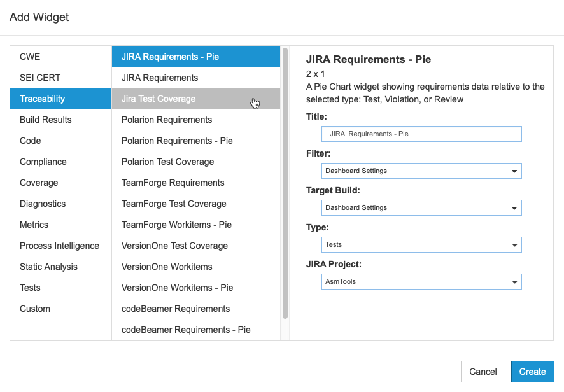Open the Filter dropdown
The width and height of the screenshot is (564, 392).
pos(421,171)
